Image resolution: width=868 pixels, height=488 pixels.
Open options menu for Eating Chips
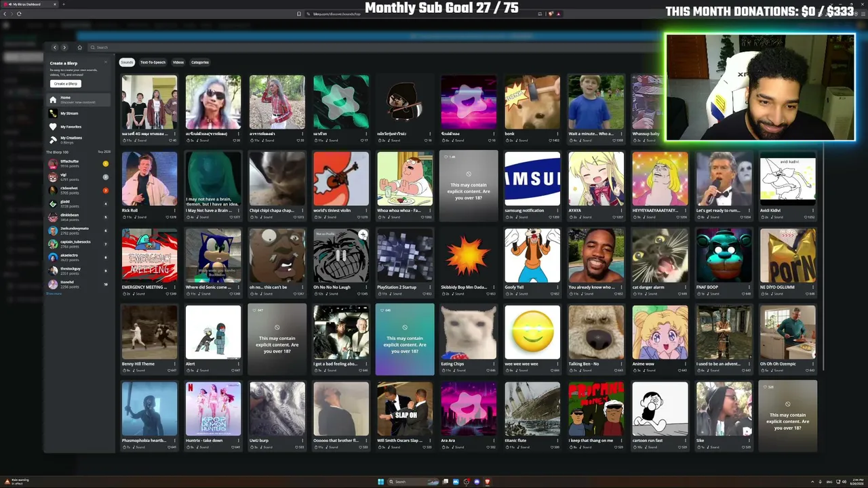pos(494,364)
